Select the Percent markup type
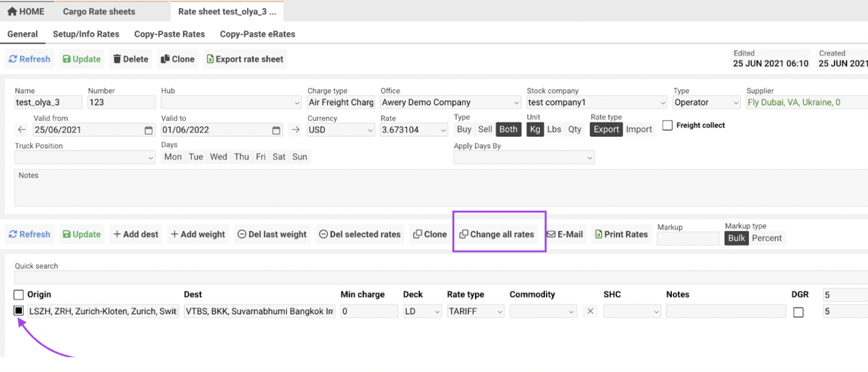868x372 pixels. tap(767, 238)
